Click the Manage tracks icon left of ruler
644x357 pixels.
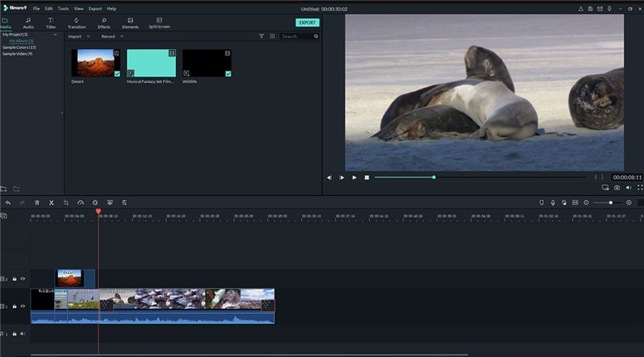coord(3,216)
